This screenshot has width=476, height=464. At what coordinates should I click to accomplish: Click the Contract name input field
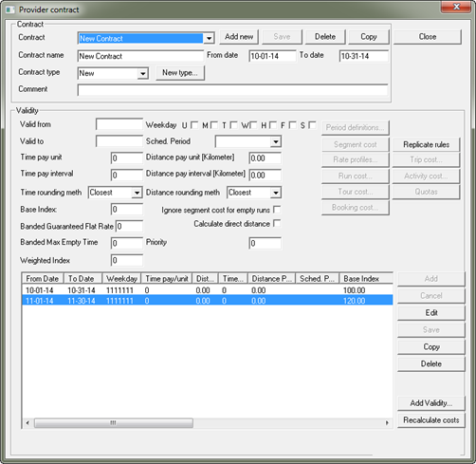click(140, 56)
